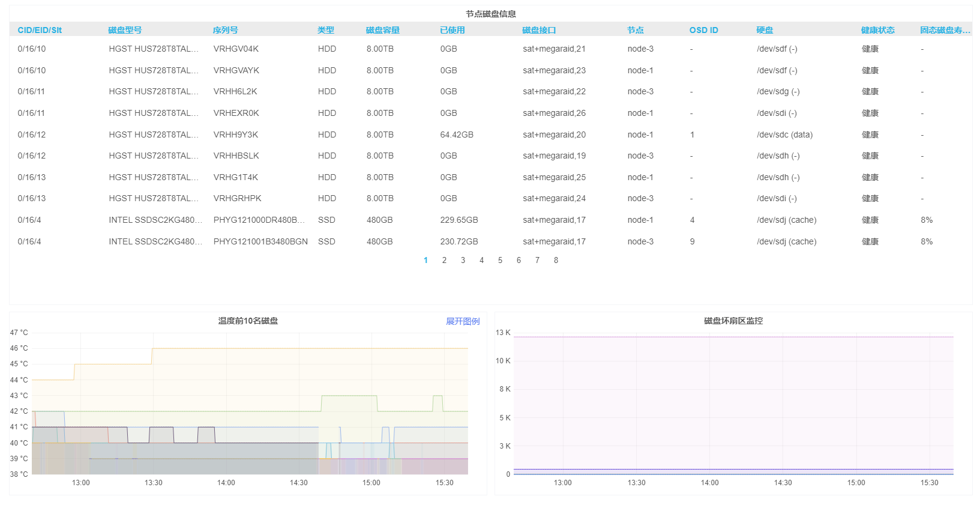This screenshot has height=505, width=980.
Task: Sort by 磁盘容量 column header
Action: click(382, 30)
